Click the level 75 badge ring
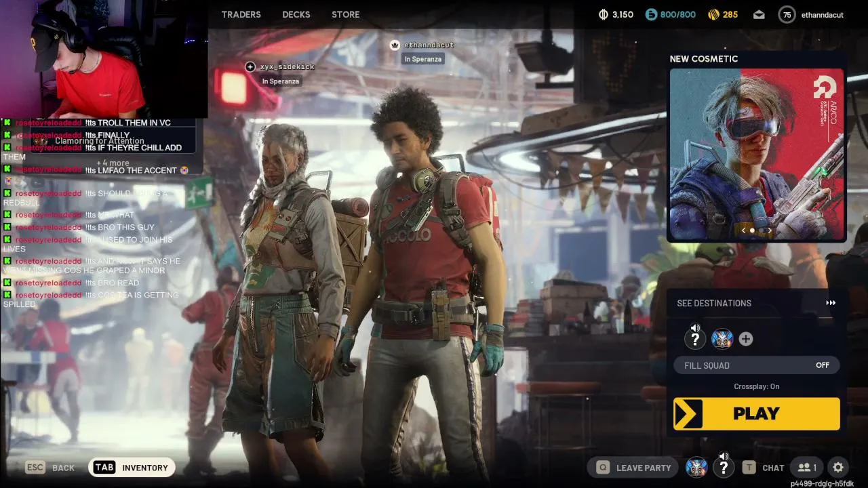 pyautogui.click(x=787, y=14)
